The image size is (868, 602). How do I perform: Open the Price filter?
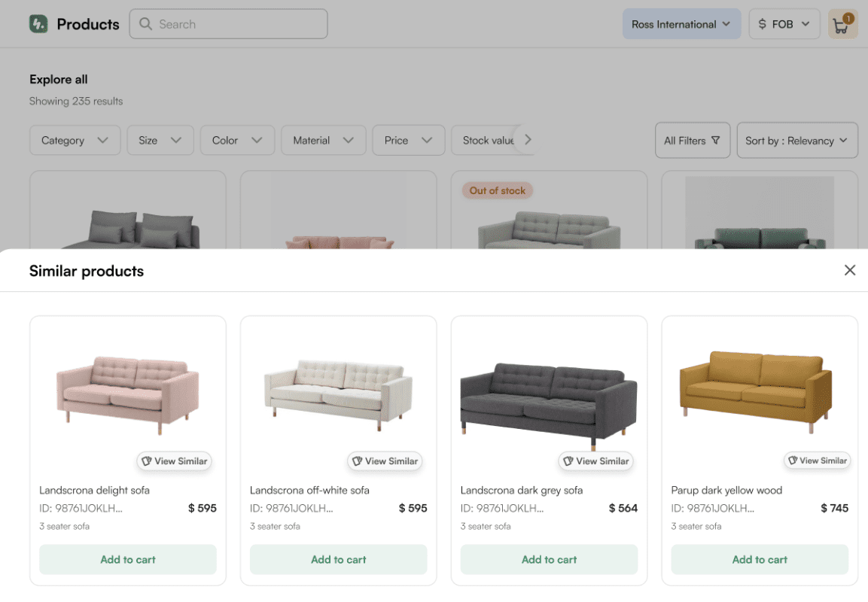[x=408, y=140]
